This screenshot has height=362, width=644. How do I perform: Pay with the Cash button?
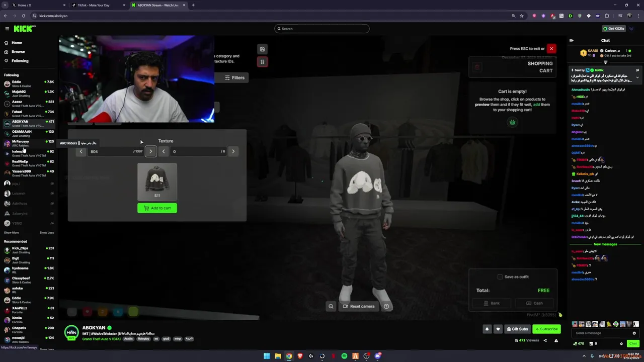point(534,303)
